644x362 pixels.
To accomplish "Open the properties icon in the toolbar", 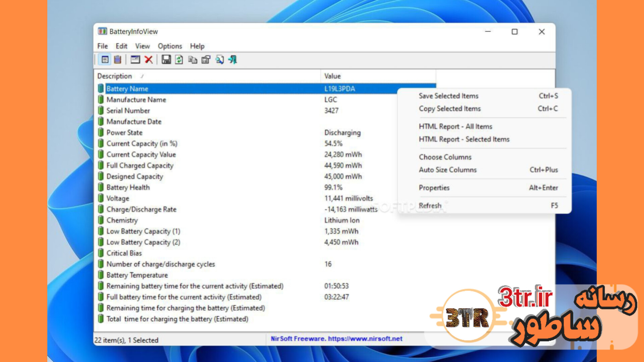I will 206,60.
